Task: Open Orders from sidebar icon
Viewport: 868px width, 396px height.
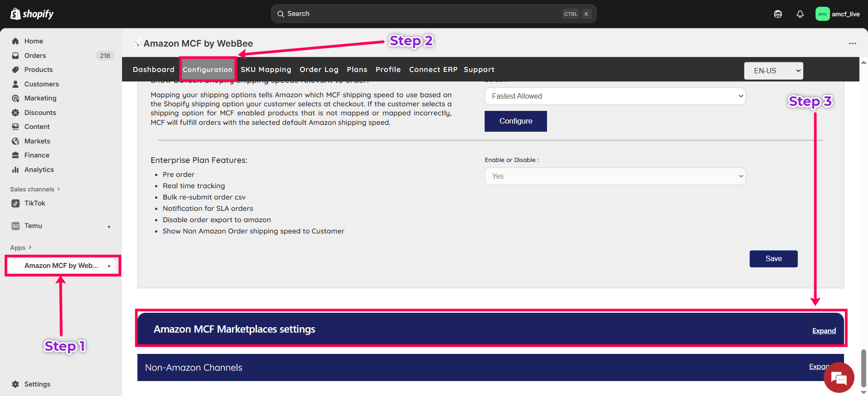Action: (x=15, y=56)
